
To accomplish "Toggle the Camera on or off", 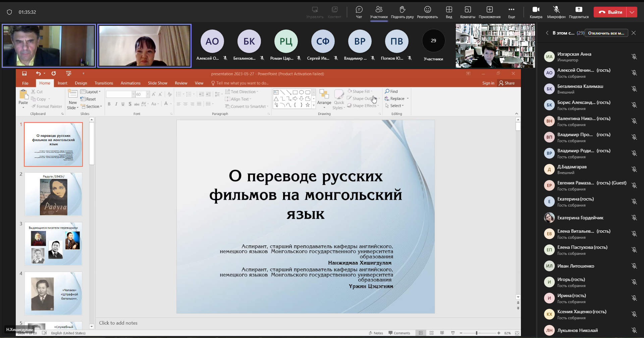I will (x=536, y=10).
